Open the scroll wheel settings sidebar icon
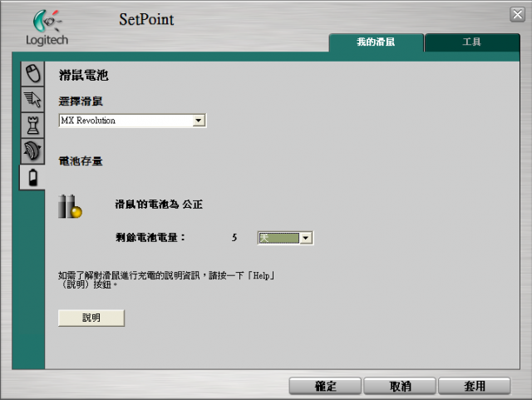This screenshot has width=532, height=400. (x=33, y=151)
